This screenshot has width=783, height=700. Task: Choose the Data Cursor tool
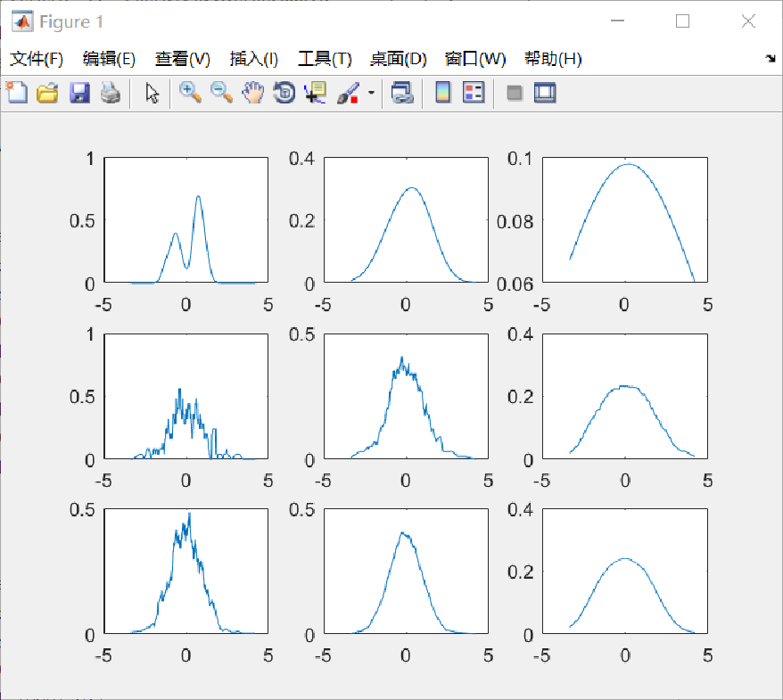click(x=316, y=93)
